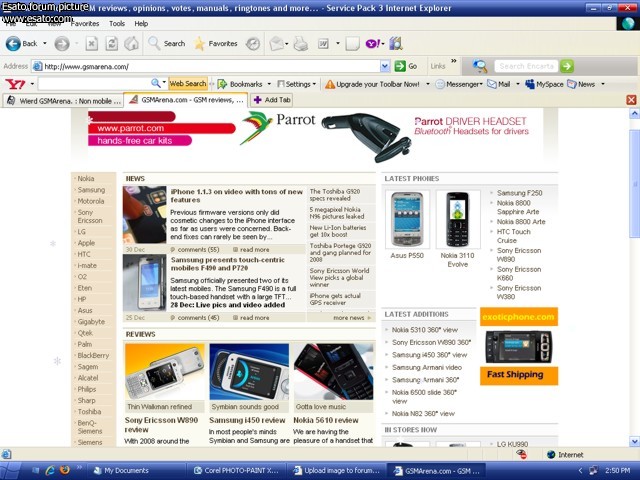Click the green Go arrow button
The image size is (640, 480).
(400, 66)
